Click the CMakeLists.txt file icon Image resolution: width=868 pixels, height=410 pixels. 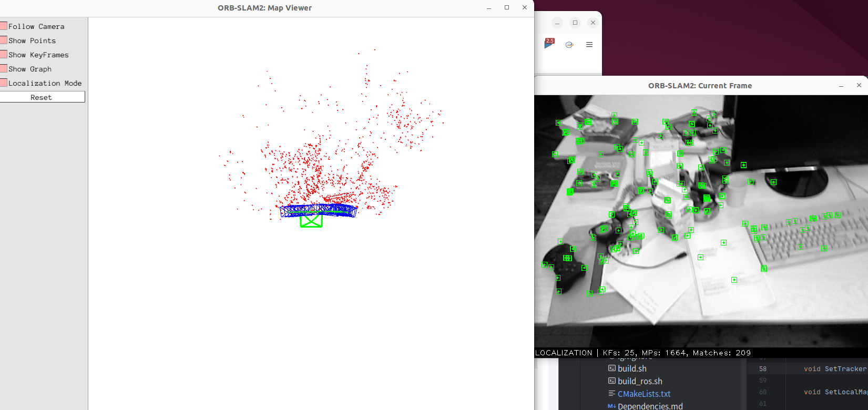(612, 393)
